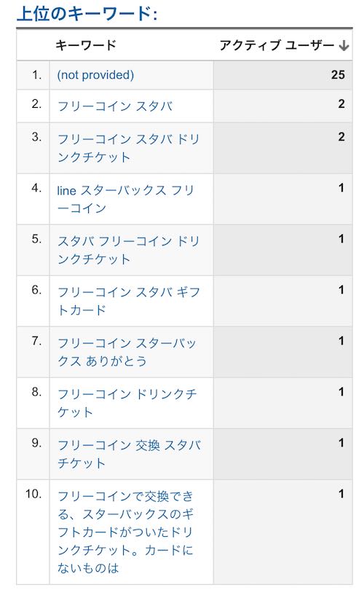This screenshot has width=364, height=590.
Task: Sort by the アクティブ ユーザー column header
Action: point(277,46)
